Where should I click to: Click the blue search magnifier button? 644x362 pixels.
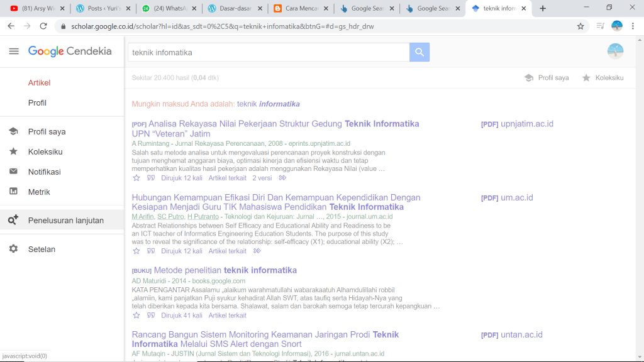coord(419,52)
